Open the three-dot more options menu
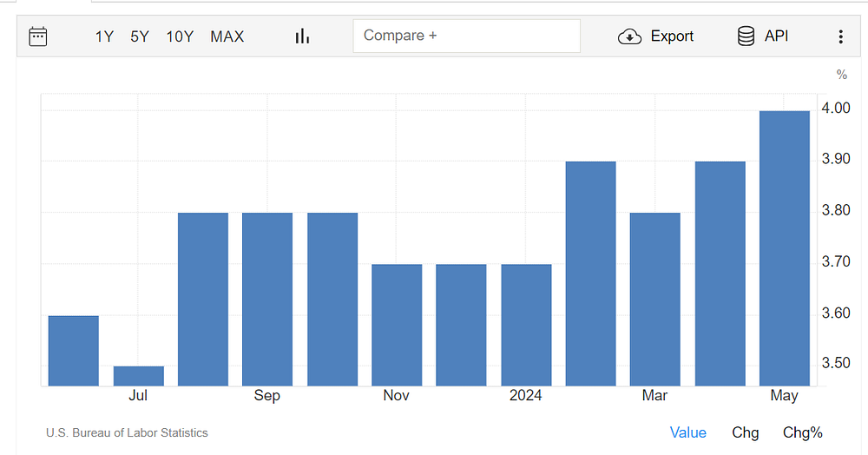 (841, 36)
